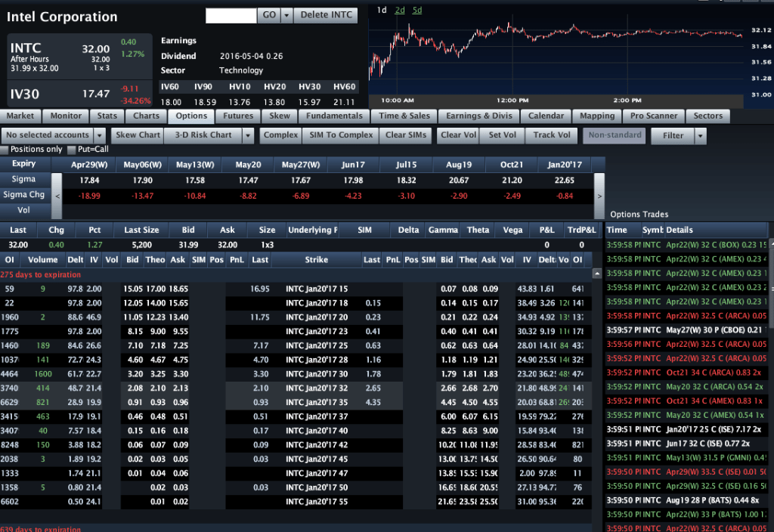
Task: Click the Filter button
Action: (673, 136)
